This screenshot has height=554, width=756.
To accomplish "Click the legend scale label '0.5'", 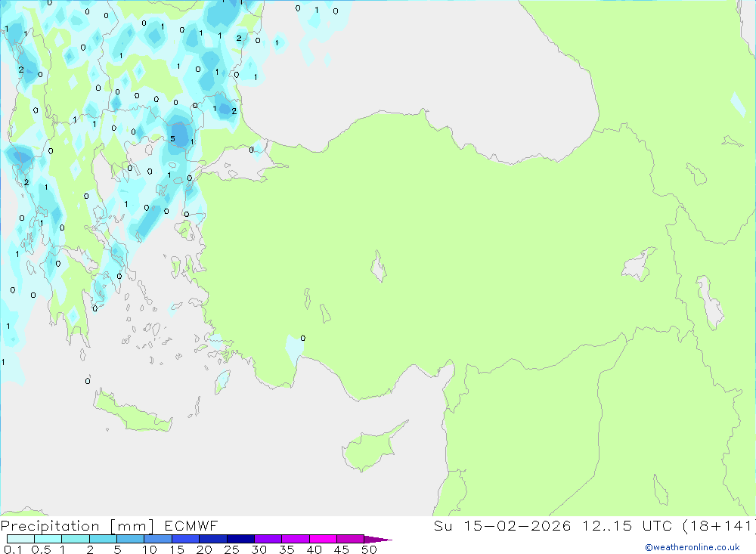I will tap(41, 549).
